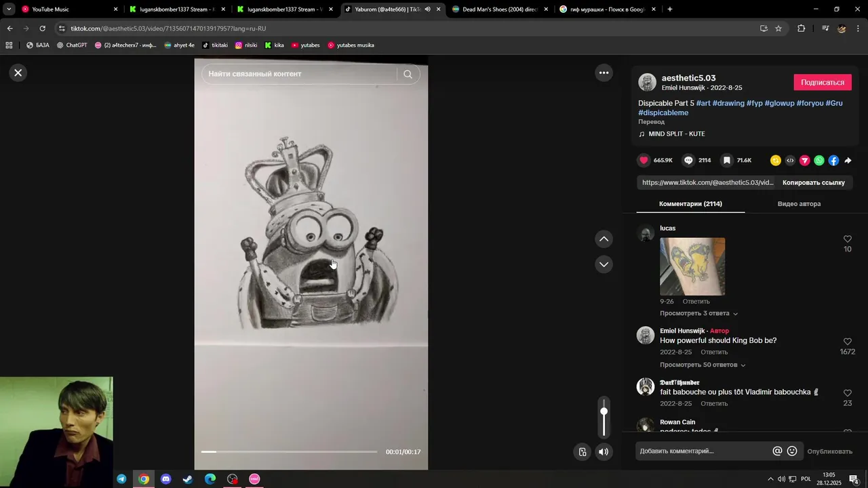Viewport: 868px width, 488px height.
Task: Like the "How powerful should King Bob" comment
Action: point(847,342)
